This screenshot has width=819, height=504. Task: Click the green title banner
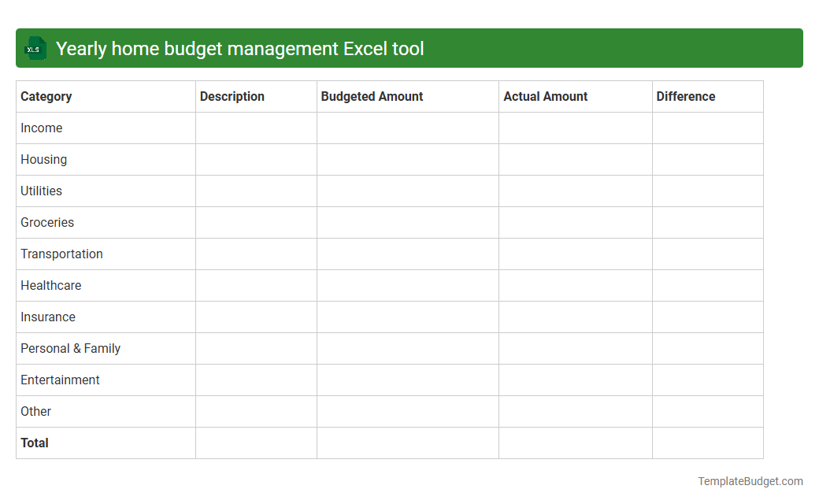(409, 48)
